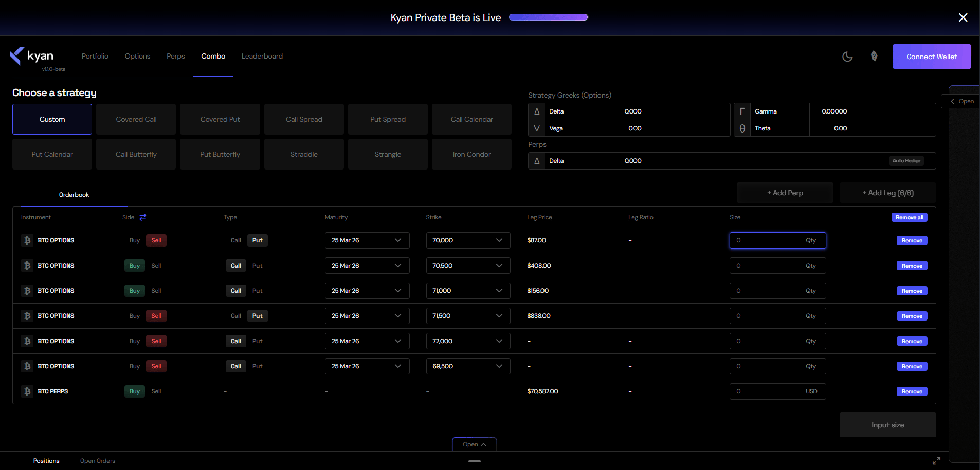
Task: Click the Bitcoin icon in the 71,500 strike row
Action: [27, 316]
